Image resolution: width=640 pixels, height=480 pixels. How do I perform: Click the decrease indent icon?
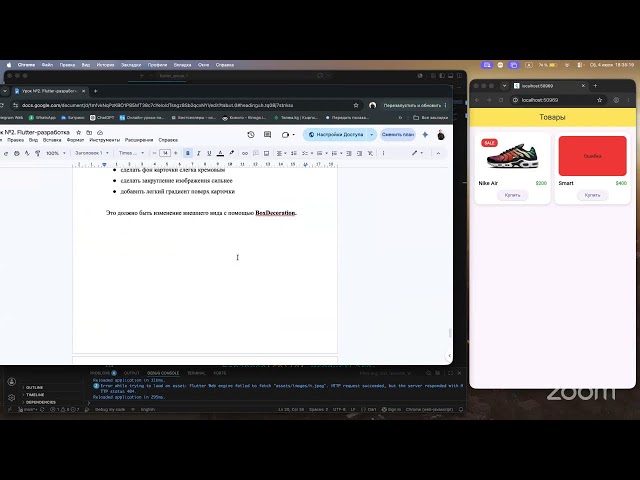click(x=349, y=153)
